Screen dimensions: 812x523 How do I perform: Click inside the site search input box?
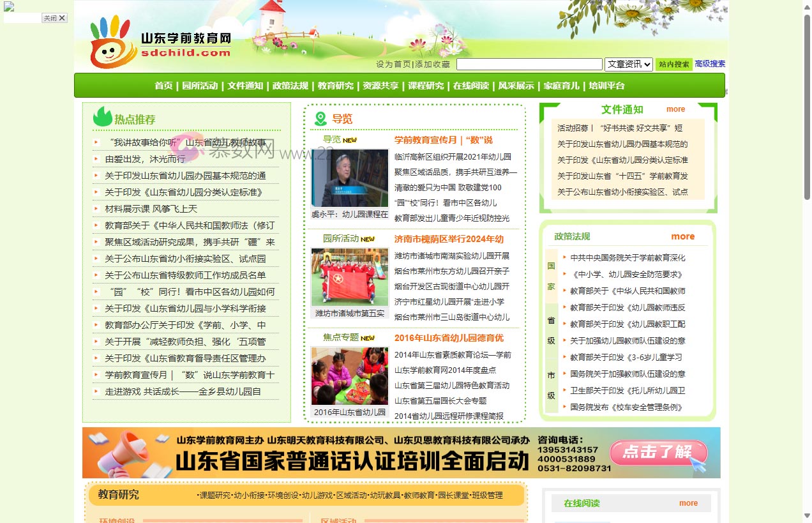pos(529,64)
